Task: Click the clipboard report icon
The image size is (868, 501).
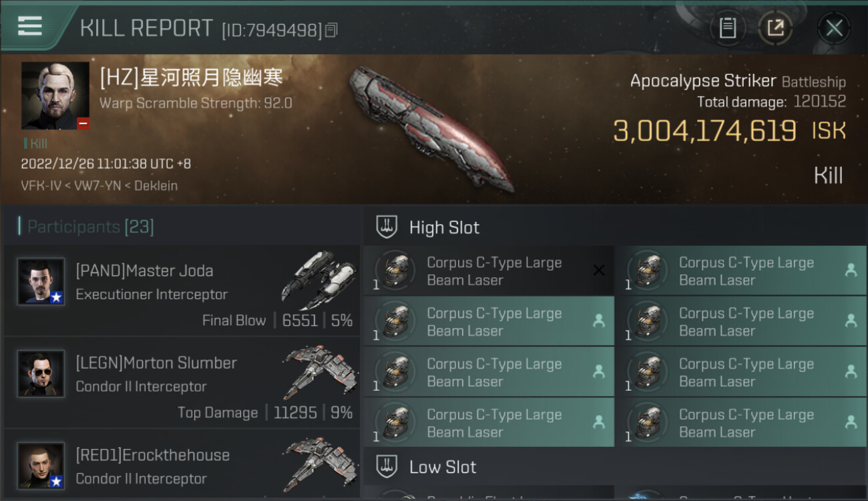Action: pos(727,28)
